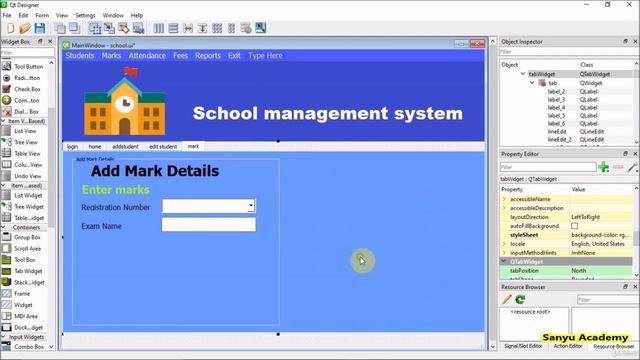Apply horizontal splitter layout icon

point(188,28)
